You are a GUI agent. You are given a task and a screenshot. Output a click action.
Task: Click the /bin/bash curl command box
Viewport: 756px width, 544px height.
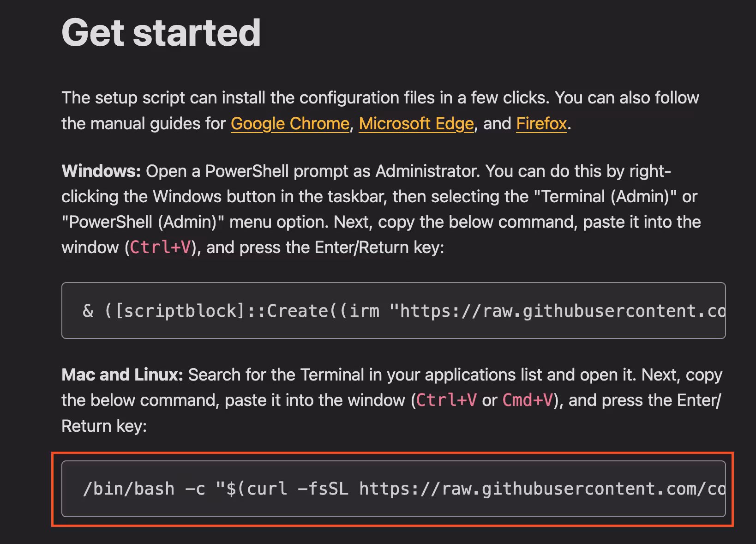coord(393,489)
